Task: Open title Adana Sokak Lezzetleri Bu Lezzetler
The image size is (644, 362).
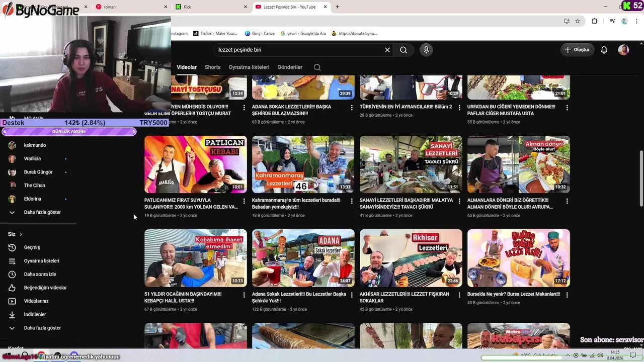Action: [x=299, y=297]
